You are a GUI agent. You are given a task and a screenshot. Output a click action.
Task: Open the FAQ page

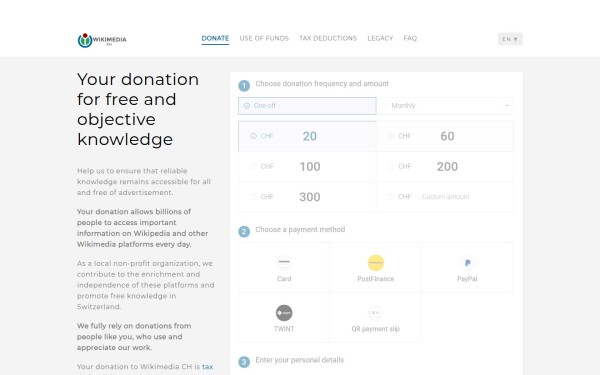[x=410, y=38]
